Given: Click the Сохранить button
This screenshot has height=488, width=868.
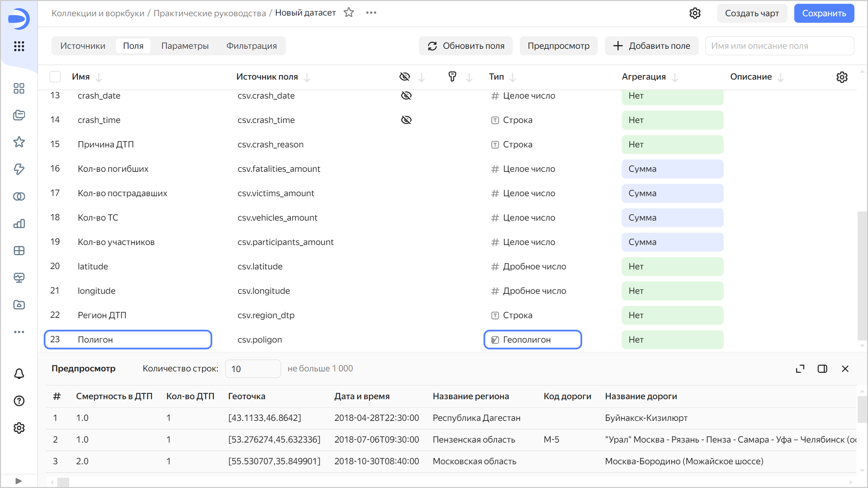Looking at the screenshot, I should 824,13.
